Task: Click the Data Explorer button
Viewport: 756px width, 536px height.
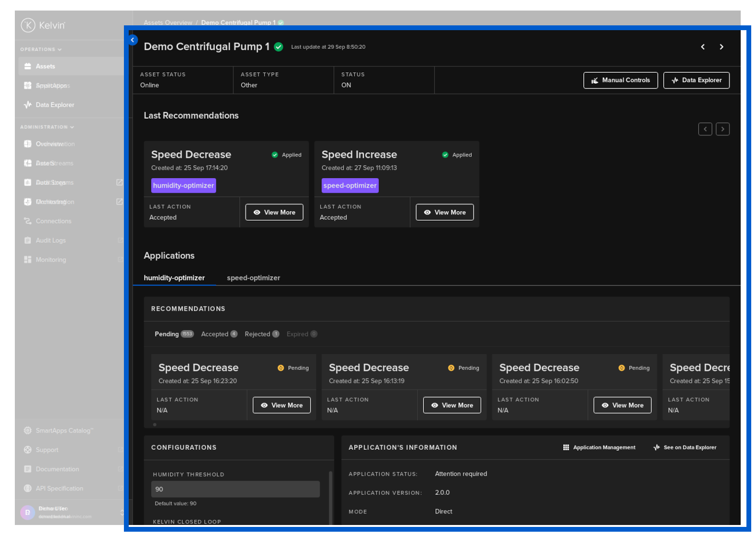Action: pos(696,80)
